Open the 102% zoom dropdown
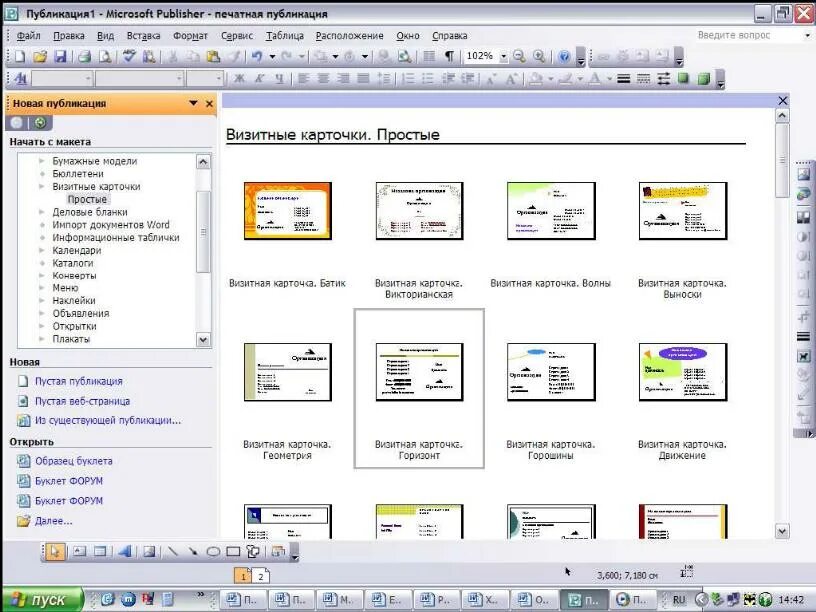Image resolution: width=816 pixels, height=612 pixels. [x=503, y=56]
